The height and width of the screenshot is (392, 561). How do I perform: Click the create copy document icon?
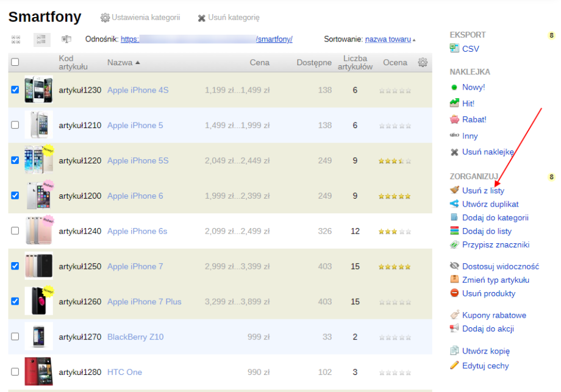454,351
